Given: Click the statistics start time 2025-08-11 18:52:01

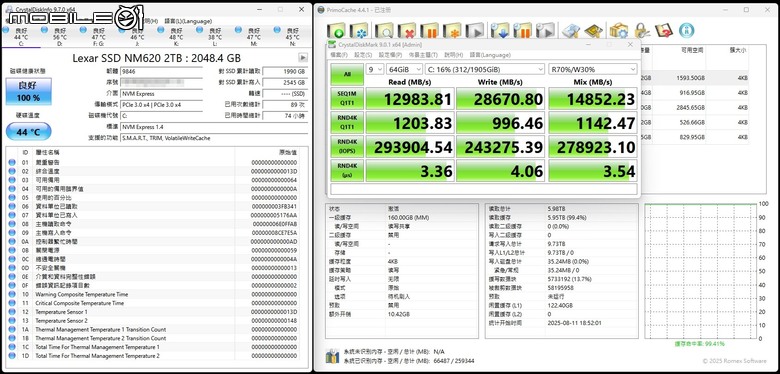Looking at the screenshot, I should pyautogui.click(x=574, y=323).
